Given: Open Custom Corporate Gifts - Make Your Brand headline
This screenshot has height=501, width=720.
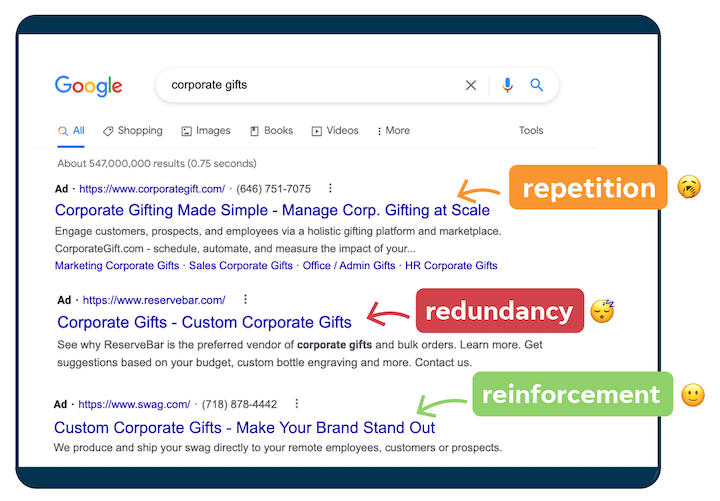Looking at the screenshot, I should point(244,428).
